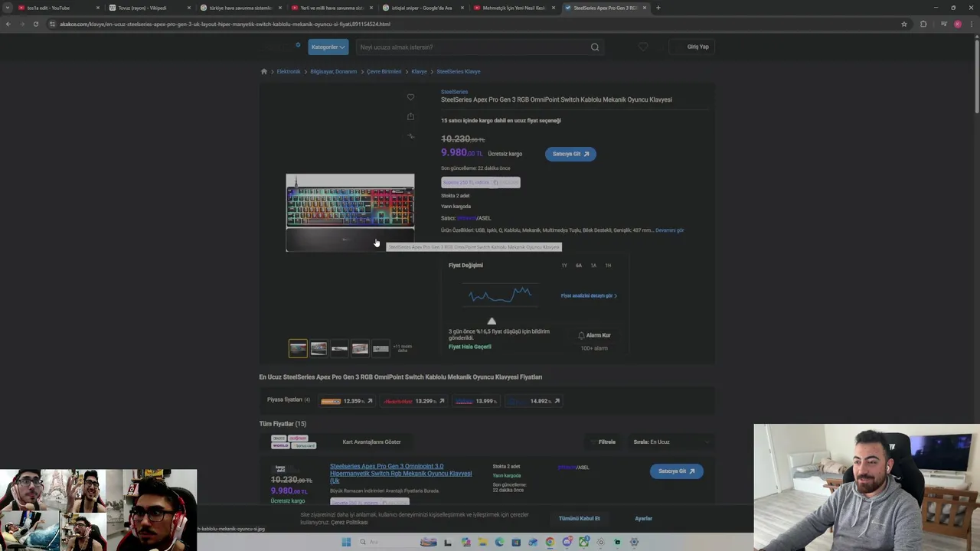Open Steelseries Apex Pro Gen 3 Omnipoint 3.0 listing link
This screenshot has width=980, height=551.
click(400, 474)
